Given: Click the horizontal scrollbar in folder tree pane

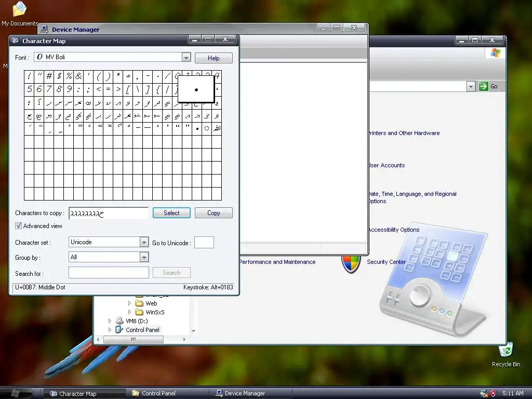Looking at the screenshot, I should coord(133,339).
